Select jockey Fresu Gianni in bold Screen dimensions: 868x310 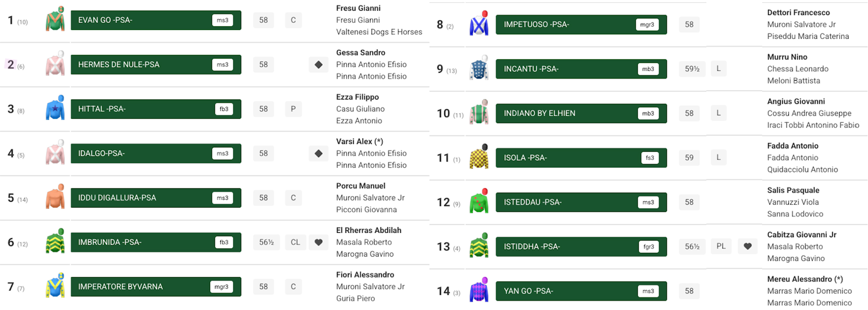click(x=358, y=8)
